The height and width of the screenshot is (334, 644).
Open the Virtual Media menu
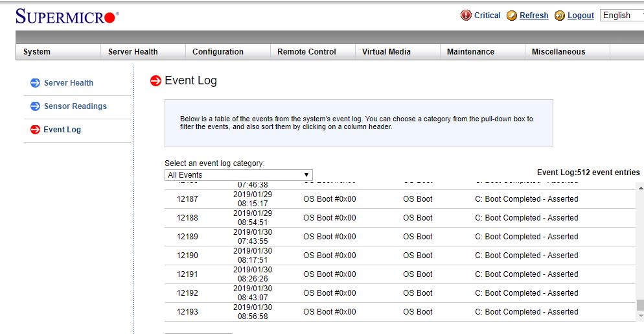[386, 52]
